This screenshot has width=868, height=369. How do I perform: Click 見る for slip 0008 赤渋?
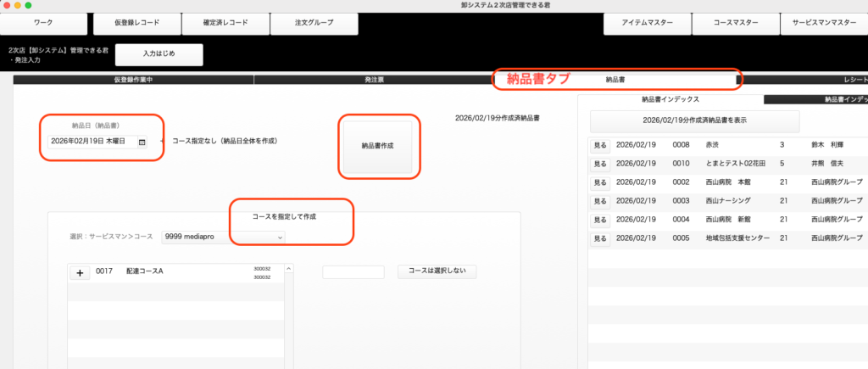point(599,146)
